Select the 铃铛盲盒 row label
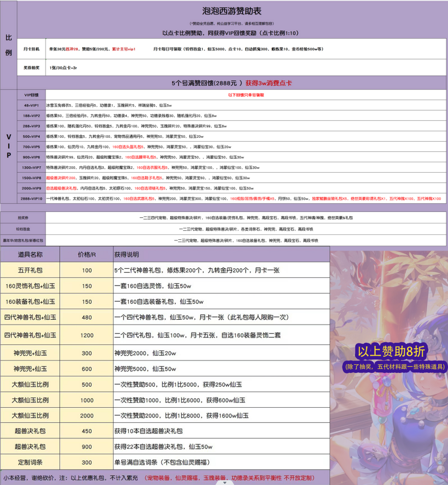Screen dimensions: 448x485 [23, 229]
